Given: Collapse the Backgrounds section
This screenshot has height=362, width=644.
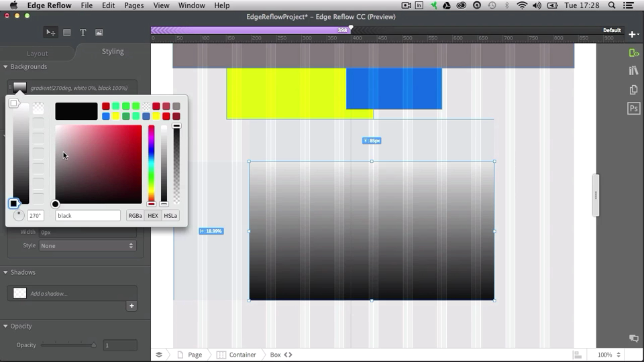Looking at the screenshot, I should click(5, 66).
